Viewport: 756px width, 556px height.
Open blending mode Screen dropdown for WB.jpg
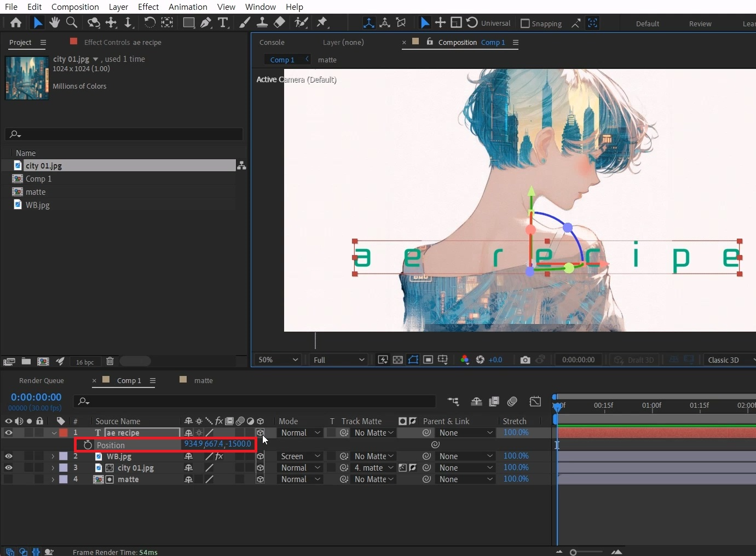300,456
